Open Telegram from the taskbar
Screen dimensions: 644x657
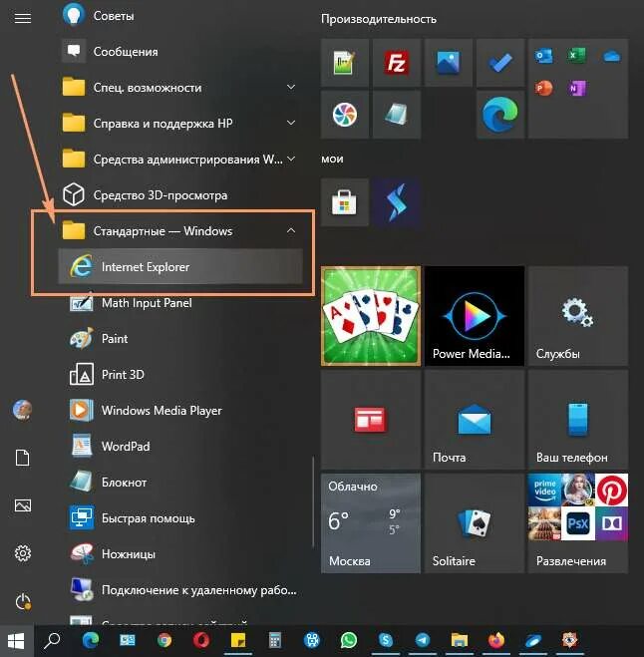(x=423, y=641)
